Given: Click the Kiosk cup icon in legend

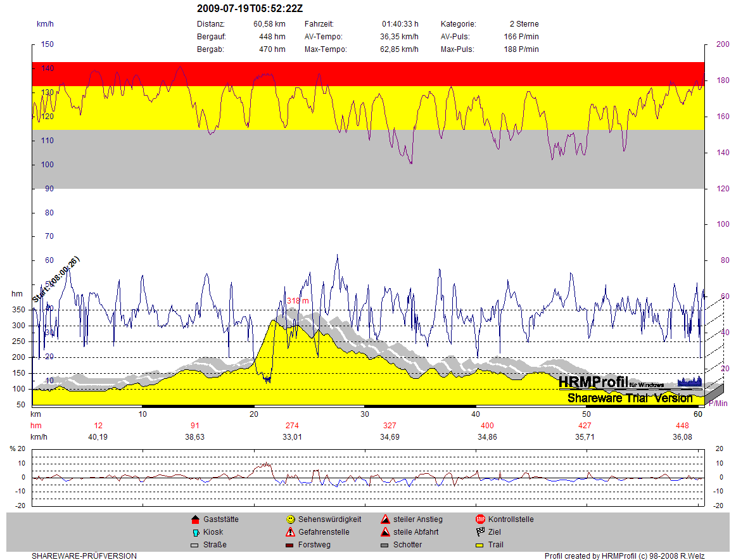Looking at the screenshot, I should click(195, 532).
